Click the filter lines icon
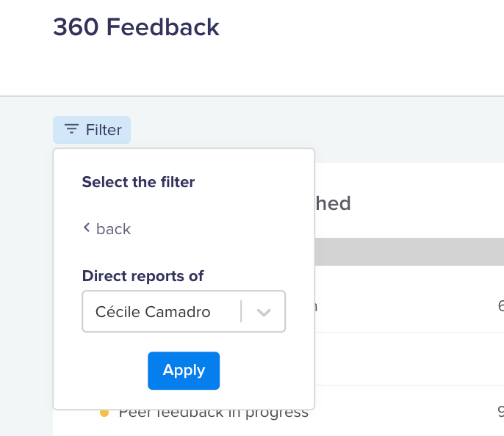The height and width of the screenshot is (436, 504). (x=71, y=128)
